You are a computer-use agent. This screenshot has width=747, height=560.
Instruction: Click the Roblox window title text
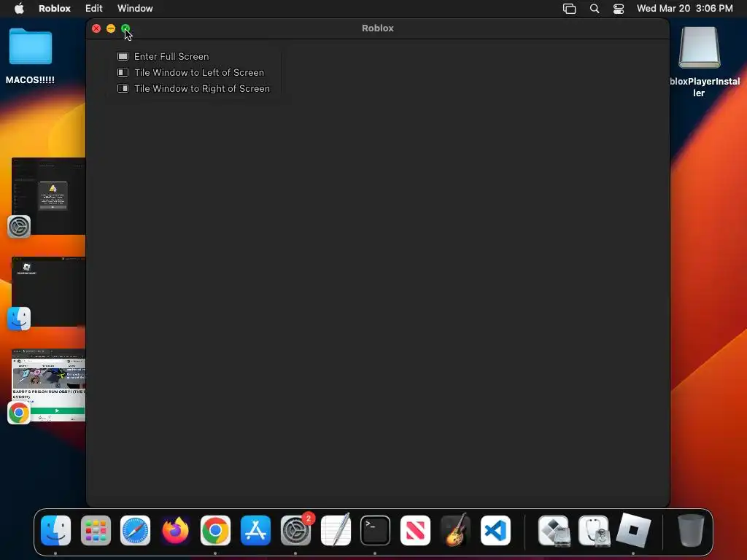378,28
